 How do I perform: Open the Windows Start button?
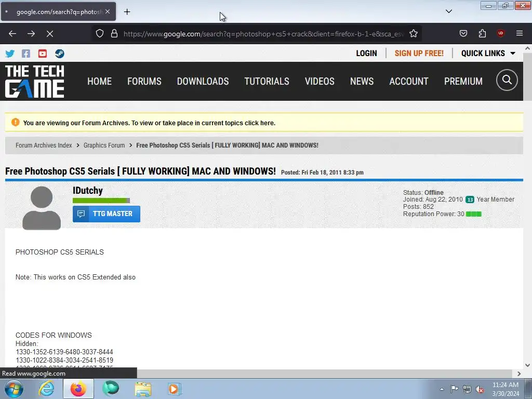coord(14,389)
